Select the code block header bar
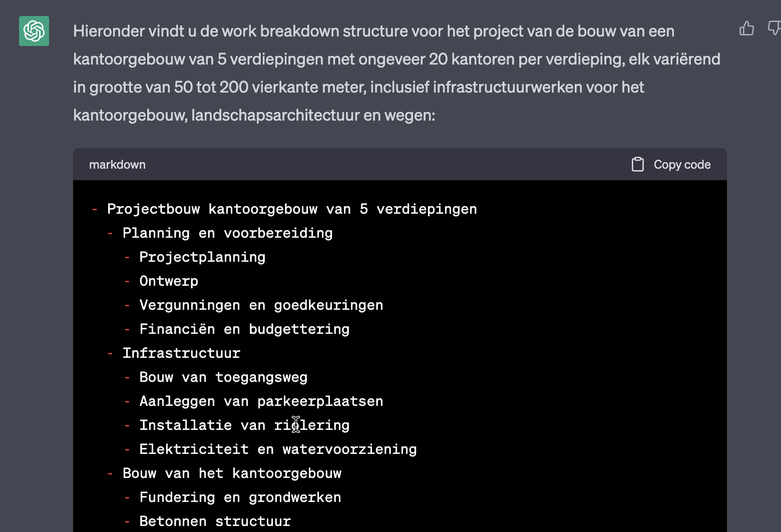 click(400, 164)
